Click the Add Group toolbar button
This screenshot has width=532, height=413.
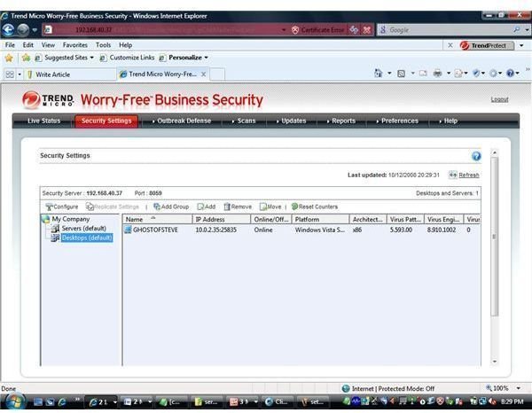[171, 206]
